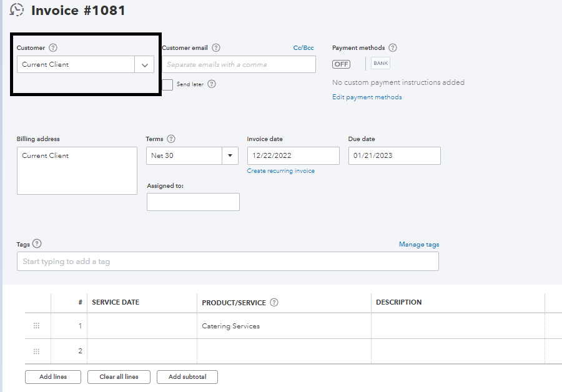Select Product/Service cell on line 2
Screen dimensions: 562x392
pyautogui.click(x=284, y=351)
